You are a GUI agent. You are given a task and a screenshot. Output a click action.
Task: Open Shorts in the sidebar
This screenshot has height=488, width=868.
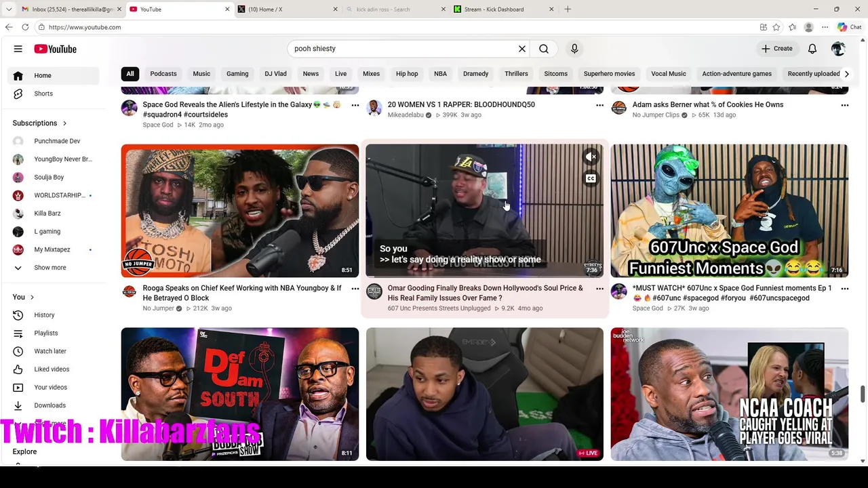pyautogui.click(x=54, y=94)
